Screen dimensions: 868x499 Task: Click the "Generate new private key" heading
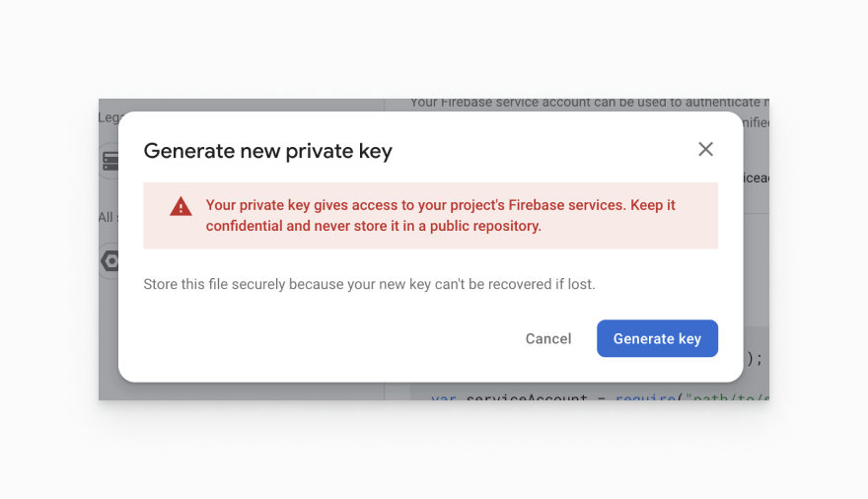point(267,151)
